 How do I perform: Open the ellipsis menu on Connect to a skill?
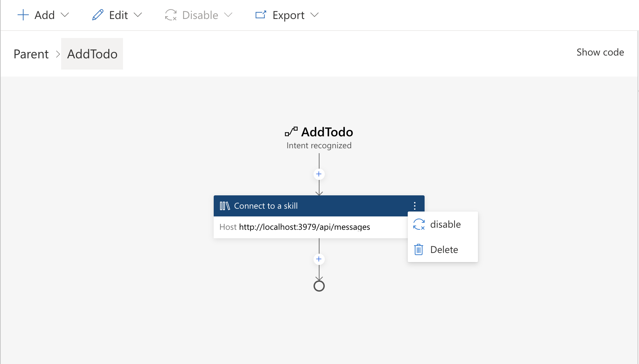(415, 206)
